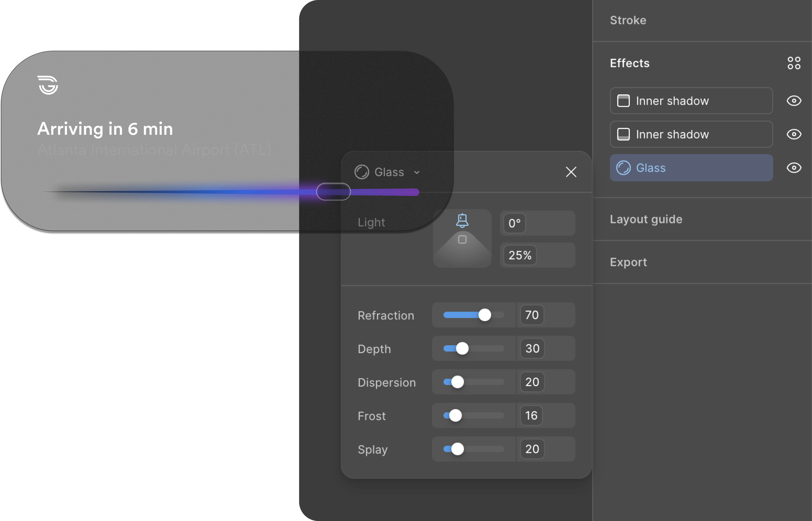
Task: Click the small square in the light preview
Action: click(x=462, y=239)
